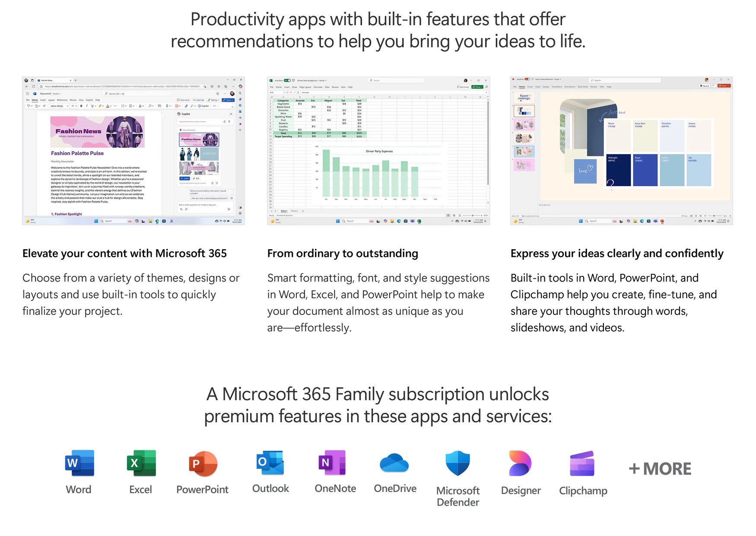Click the large OneDrive cloud icon
Image resolution: width=756 pixels, height=536 pixels.
394,463
